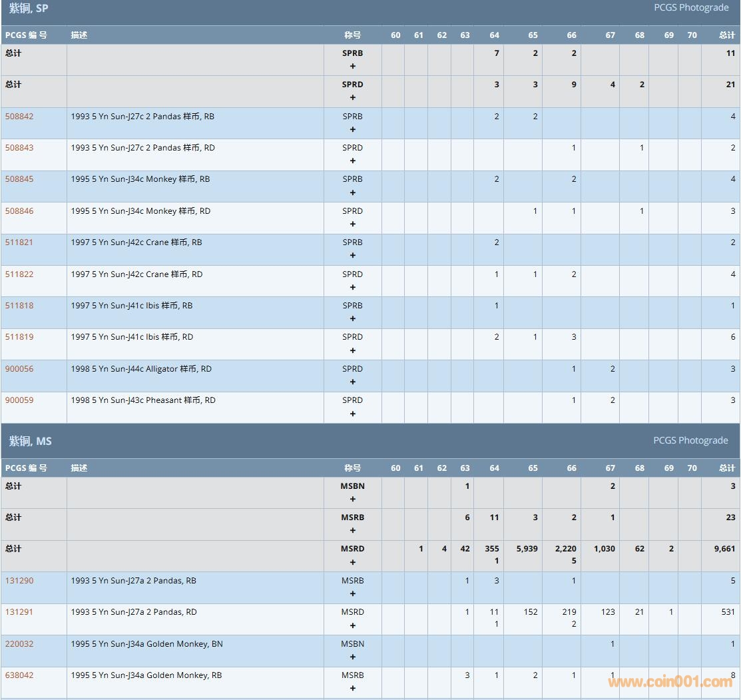Image resolution: width=741 pixels, height=700 pixels.
Task: Expand plus under MSBN total row
Action: pyautogui.click(x=353, y=499)
